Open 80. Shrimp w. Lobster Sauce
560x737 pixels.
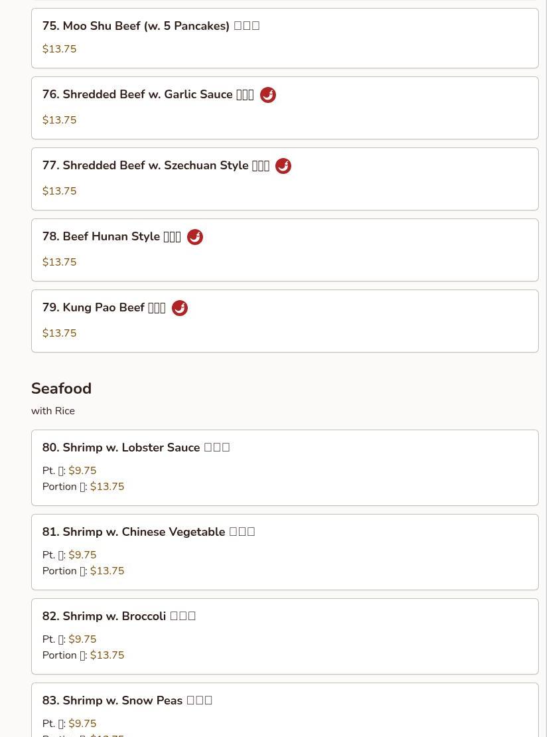(x=285, y=467)
